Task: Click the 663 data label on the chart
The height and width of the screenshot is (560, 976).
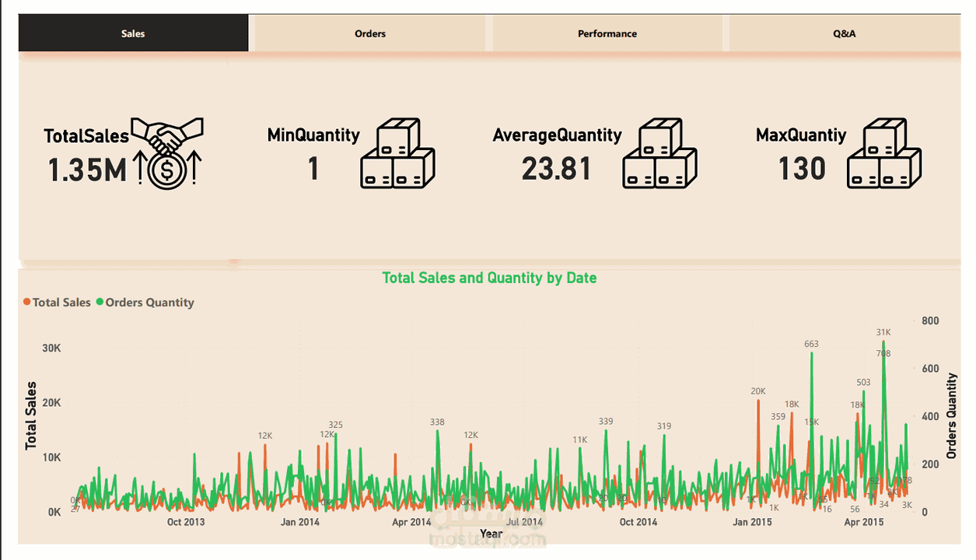Action: (x=811, y=344)
